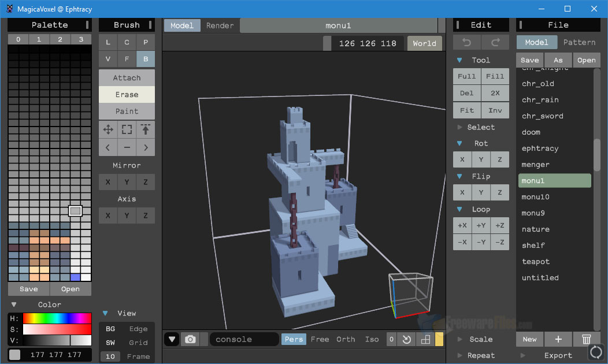Toggle the X mirror axis
The height and width of the screenshot is (364, 608).
107,182
